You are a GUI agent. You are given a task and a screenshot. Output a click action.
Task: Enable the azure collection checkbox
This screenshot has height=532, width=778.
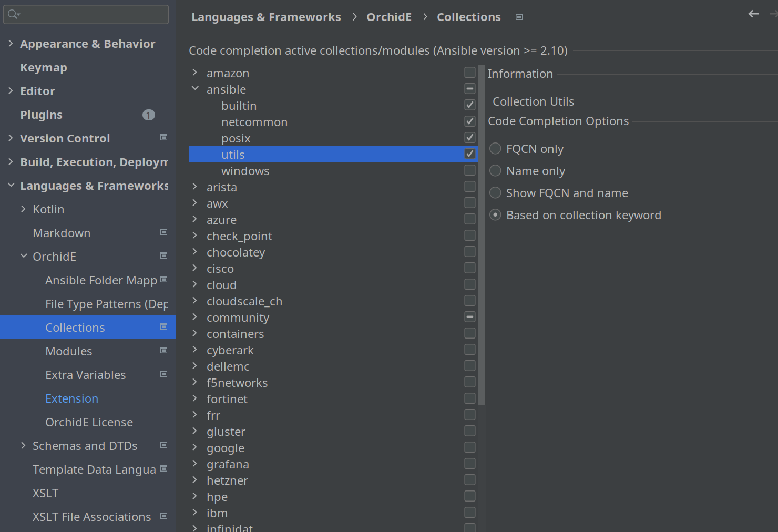point(470,219)
